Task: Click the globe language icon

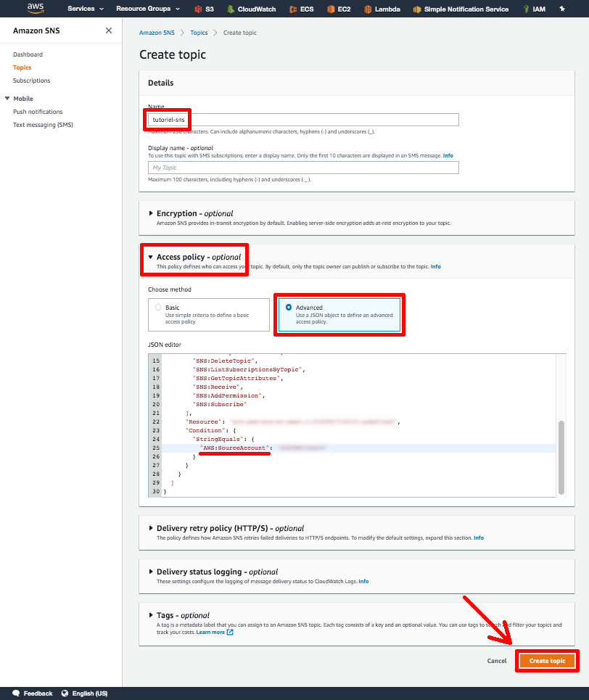Action: 65,693
